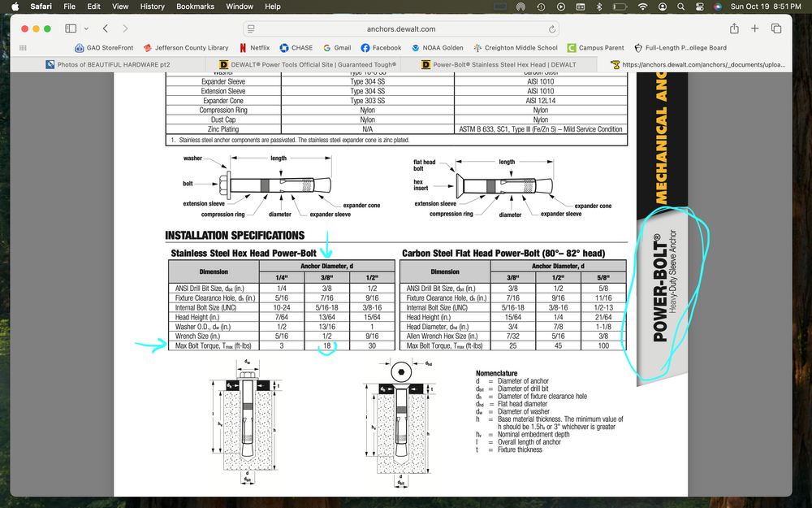Show the tab overview icon

(x=775, y=28)
